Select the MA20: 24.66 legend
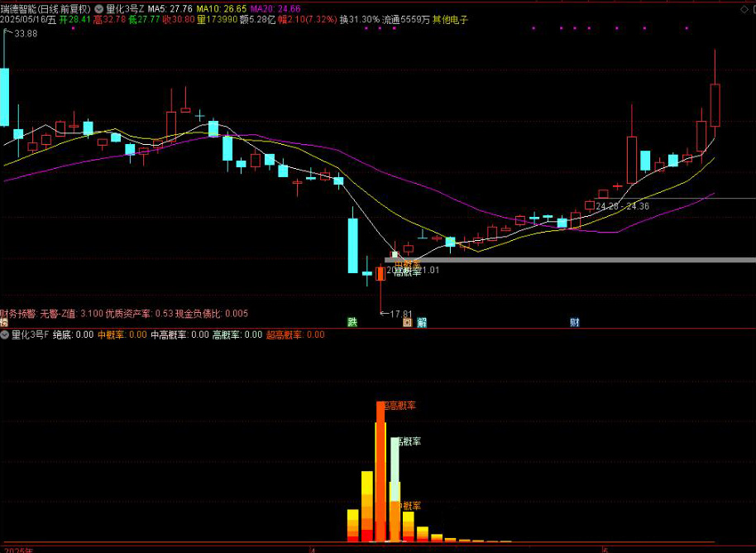The image size is (756, 553). (275, 8)
